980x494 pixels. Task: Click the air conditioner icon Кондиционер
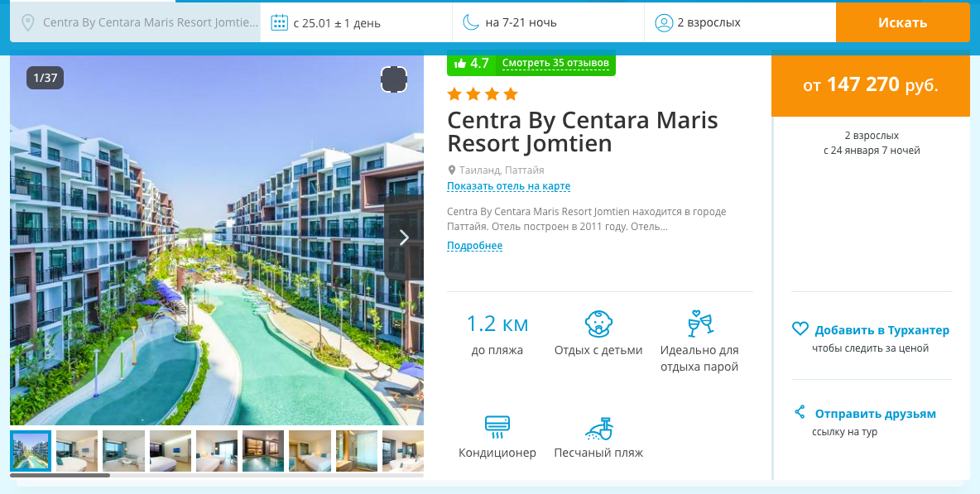tap(497, 427)
